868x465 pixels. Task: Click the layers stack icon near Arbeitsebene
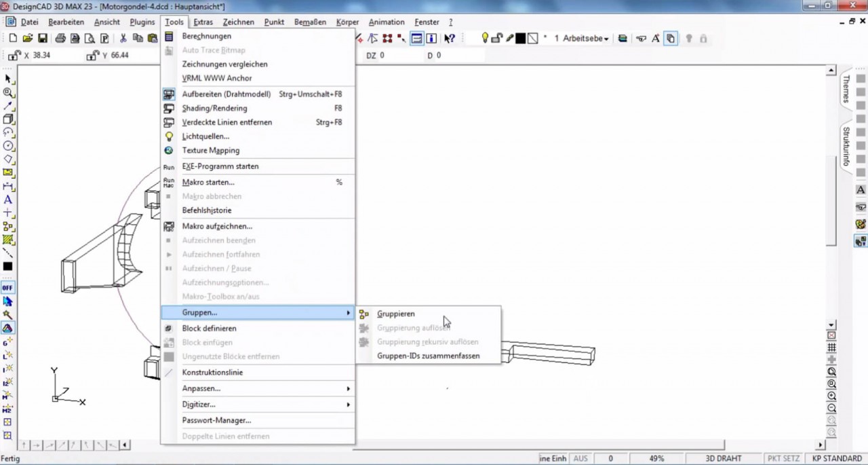pyautogui.click(x=623, y=39)
